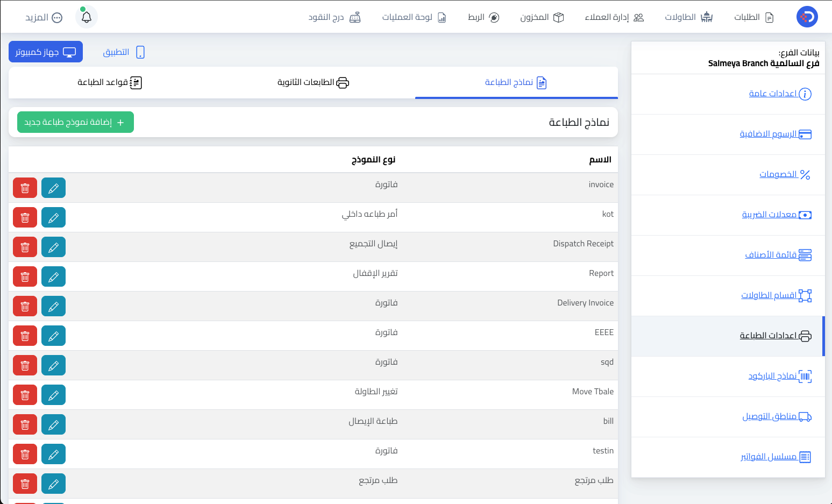This screenshot has height=504, width=832.
Task: Open الطاولات tables menu
Action: pos(688,17)
